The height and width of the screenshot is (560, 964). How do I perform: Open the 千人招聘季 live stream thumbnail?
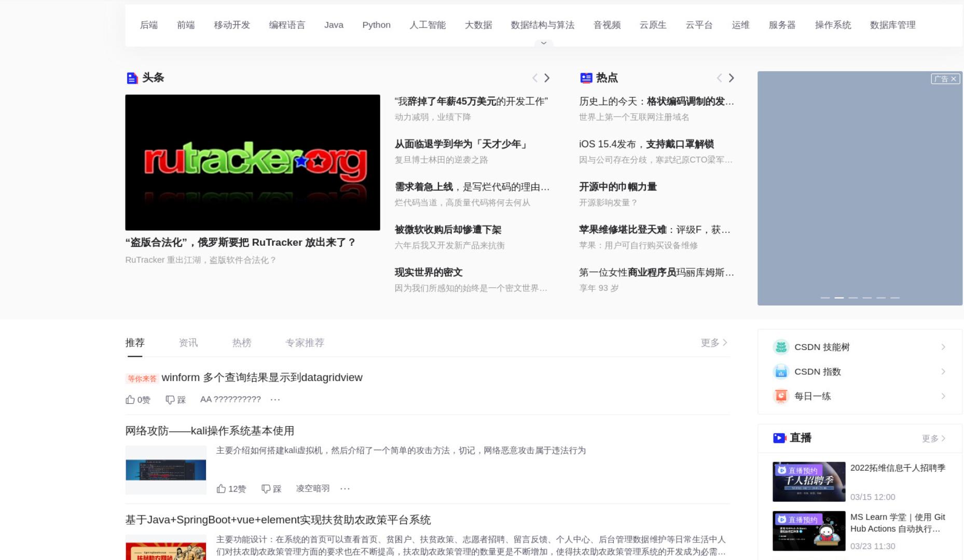coord(809,482)
